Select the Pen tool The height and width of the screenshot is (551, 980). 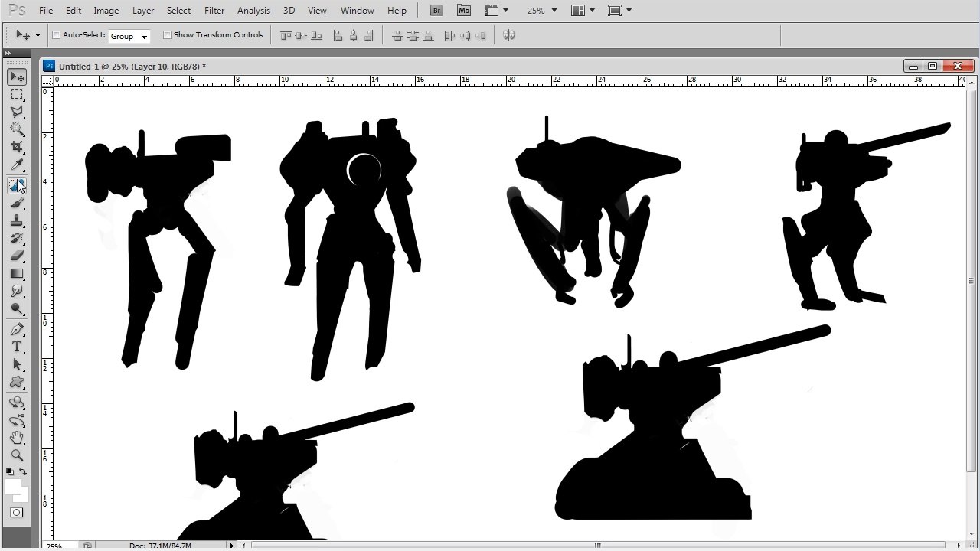[x=17, y=329]
